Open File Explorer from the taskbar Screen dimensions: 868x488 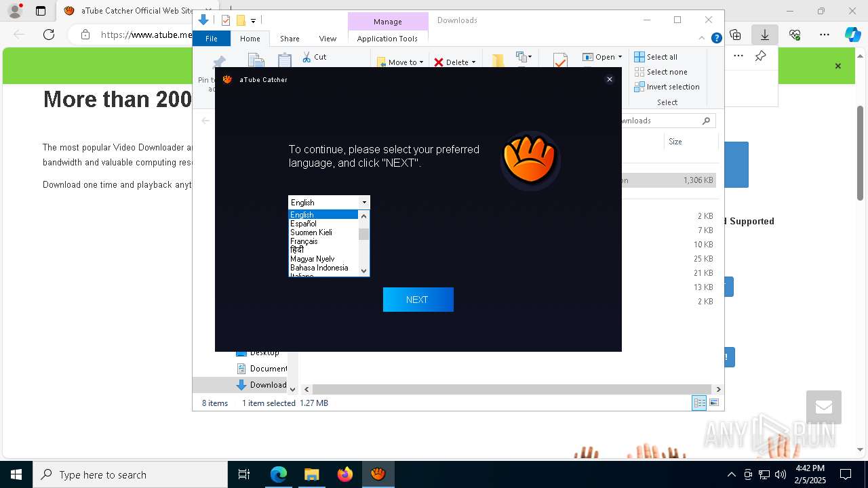tap(312, 474)
